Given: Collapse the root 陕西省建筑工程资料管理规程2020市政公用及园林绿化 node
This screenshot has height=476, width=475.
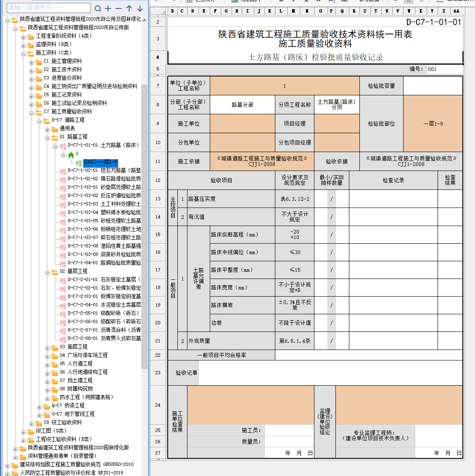Looking at the screenshot, I should click(x=7, y=21).
